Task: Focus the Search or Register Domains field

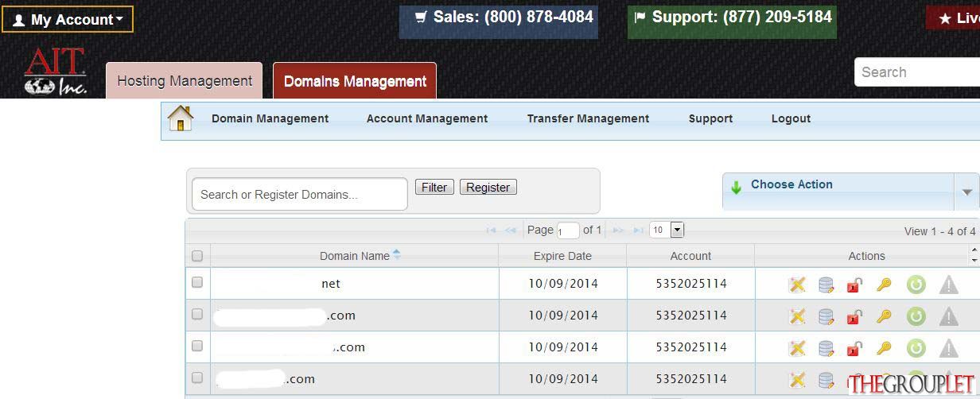Action: (x=300, y=194)
